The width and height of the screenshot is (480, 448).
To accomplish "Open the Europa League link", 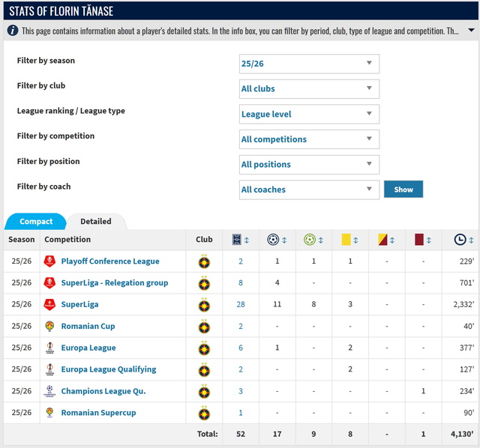I will pyautogui.click(x=88, y=348).
